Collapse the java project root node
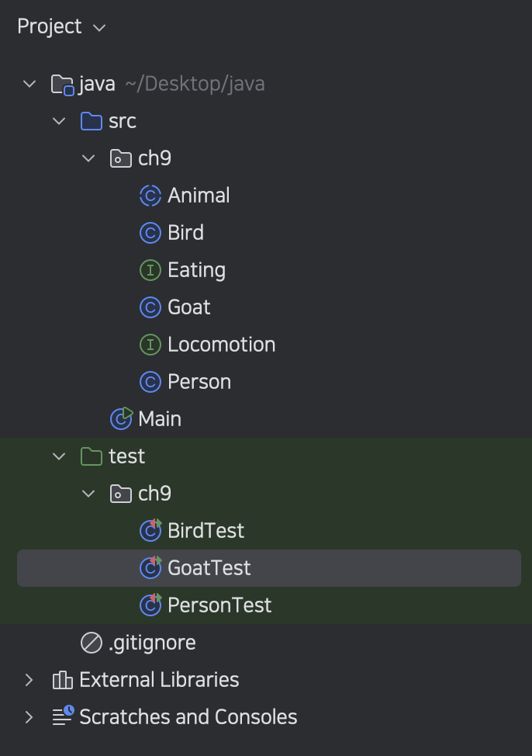The height and width of the screenshot is (756, 532). pyautogui.click(x=29, y=84)
